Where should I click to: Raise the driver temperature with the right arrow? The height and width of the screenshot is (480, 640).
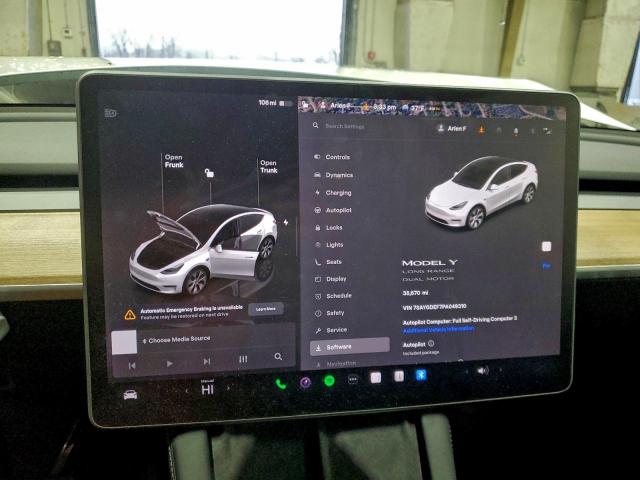click(x=228, y=388)
